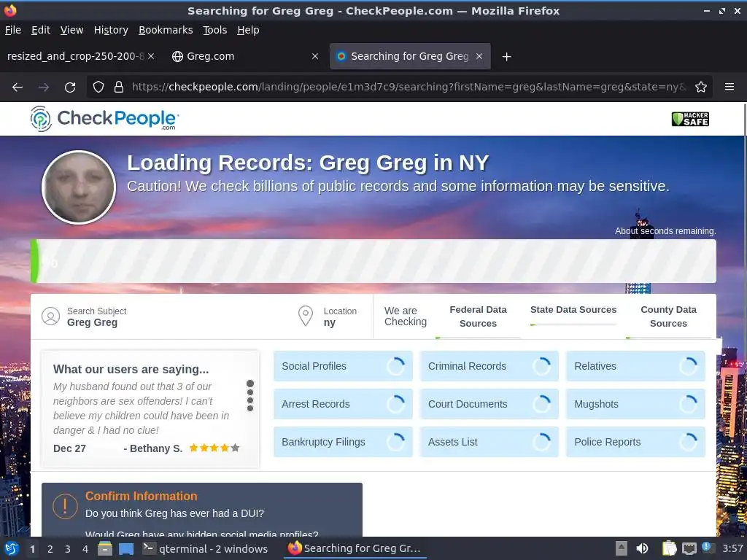Click the State Data Sources progress indicator
The image size is (747, 560).
pos(573,324)
